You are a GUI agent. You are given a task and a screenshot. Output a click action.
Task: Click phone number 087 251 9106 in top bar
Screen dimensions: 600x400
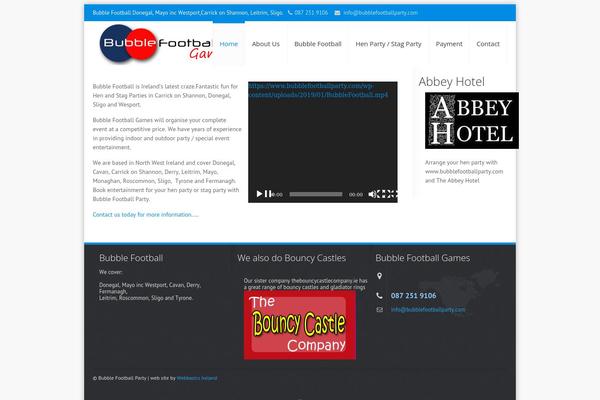(x=311, y=13)
